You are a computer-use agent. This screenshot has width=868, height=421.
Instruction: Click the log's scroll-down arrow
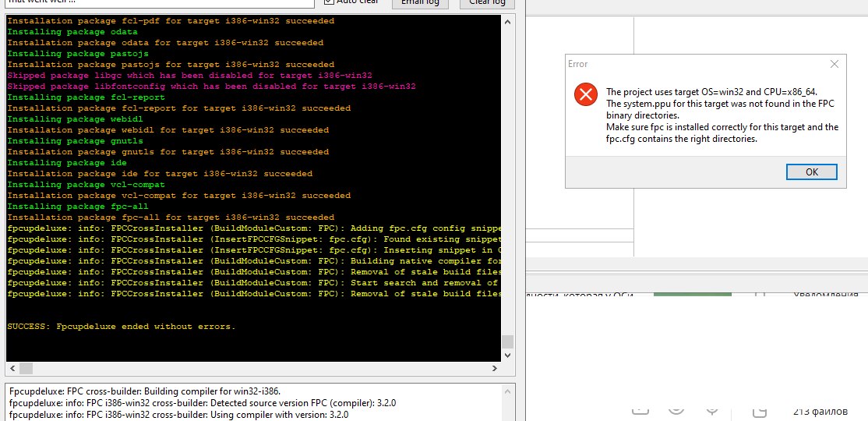pyautogui.click(x=507, y=356)
